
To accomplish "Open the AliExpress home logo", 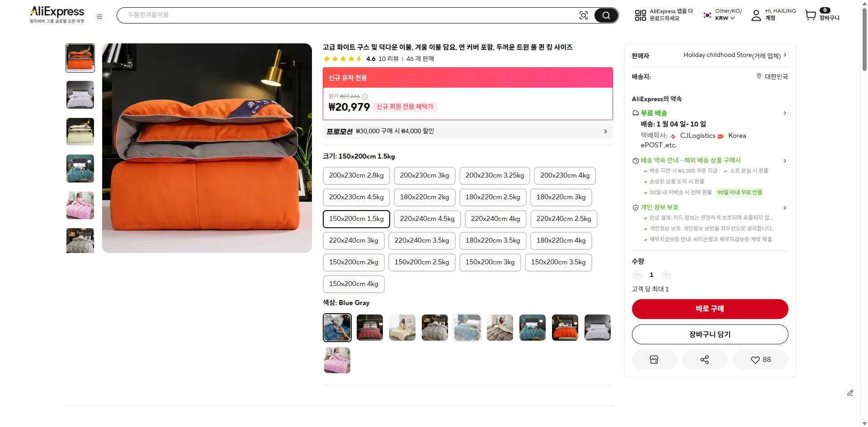I will [57, 14].
